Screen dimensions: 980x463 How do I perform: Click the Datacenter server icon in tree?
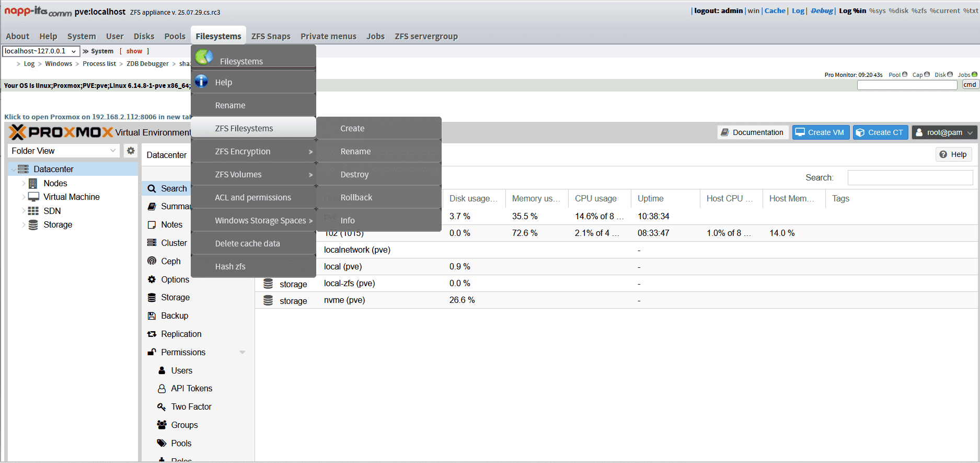(x=23, y=169)
